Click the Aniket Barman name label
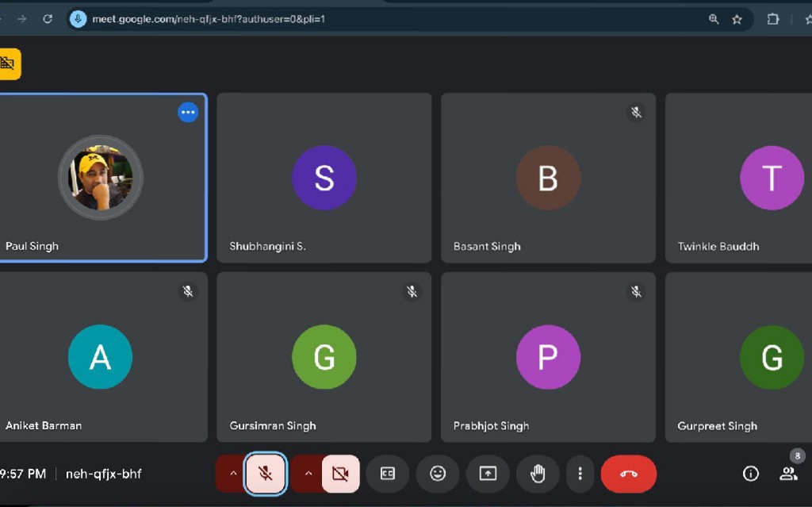The height and width of the screenshot is (507, 812). pos(44,425)
